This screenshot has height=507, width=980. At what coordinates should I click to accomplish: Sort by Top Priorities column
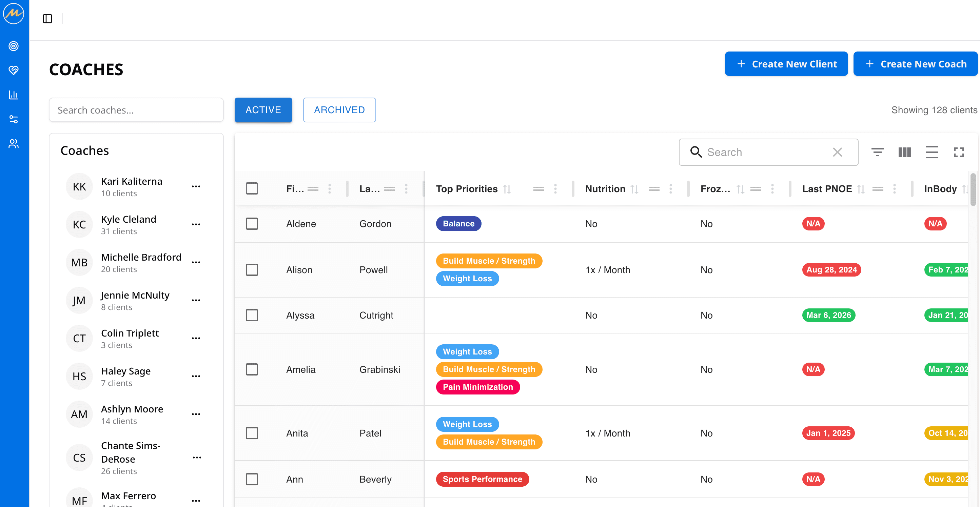click(507, 189)
